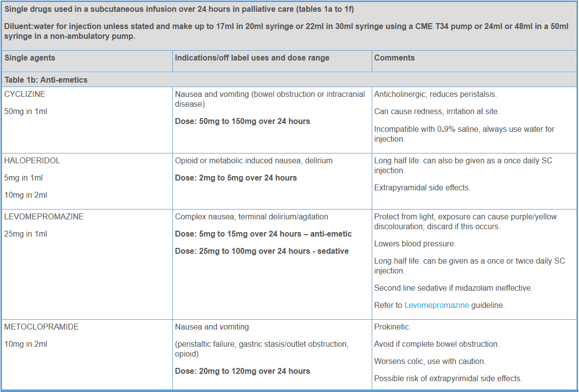Click the 'Single drugs used in a subcutaneous infusion' title
Screen dimensions: 579x392
[x=178, y=10]
